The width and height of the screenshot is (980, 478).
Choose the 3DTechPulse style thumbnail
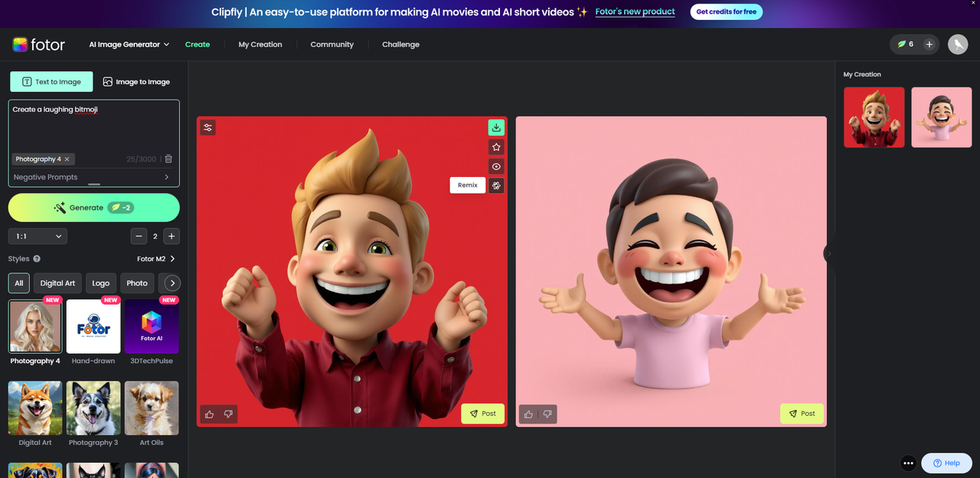tap(152, 326)
